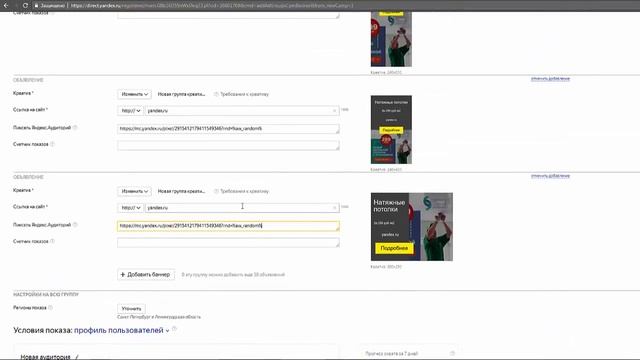The width and height of the screenshot is (640, 360).
Task: Open help icon after профиль пользователей heading
Action: pyautogui.click(x=174, y=329)
